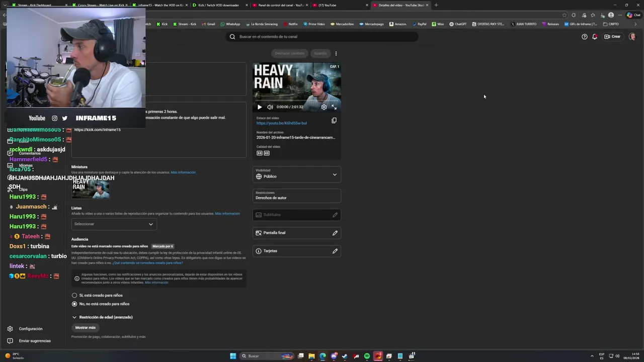The width and height of the screenshot is (644, 362).
Task: Open a new browser tab
Action: (x=436, y=5)
